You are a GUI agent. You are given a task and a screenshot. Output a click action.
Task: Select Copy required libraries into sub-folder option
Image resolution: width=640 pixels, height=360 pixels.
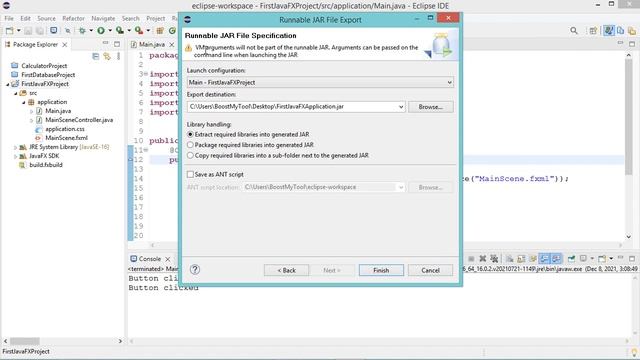coord(190,156)
